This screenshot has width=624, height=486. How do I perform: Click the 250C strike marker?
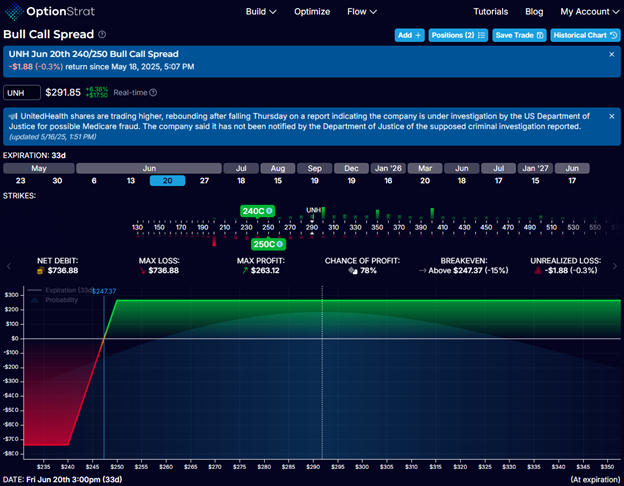click(268, 244)
